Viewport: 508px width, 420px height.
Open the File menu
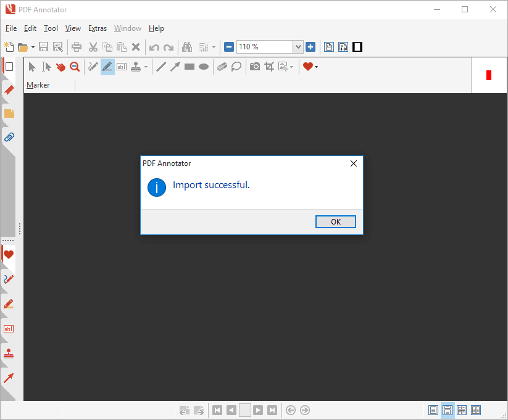[x=11, y=28]
